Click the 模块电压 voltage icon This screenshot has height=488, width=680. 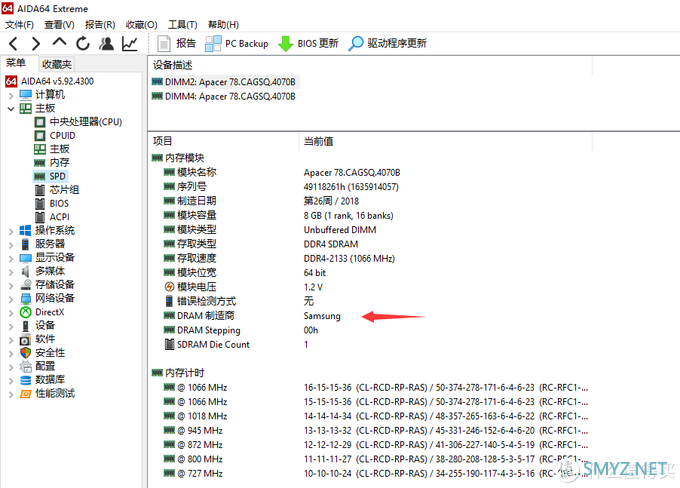pyautogui.click(x=169, y=287)
